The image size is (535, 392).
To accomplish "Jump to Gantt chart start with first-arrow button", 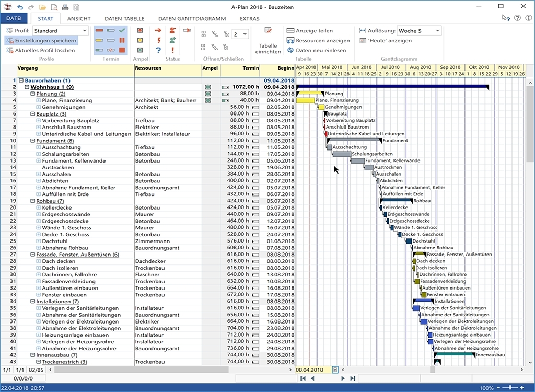I will click(x=303, y=378).
